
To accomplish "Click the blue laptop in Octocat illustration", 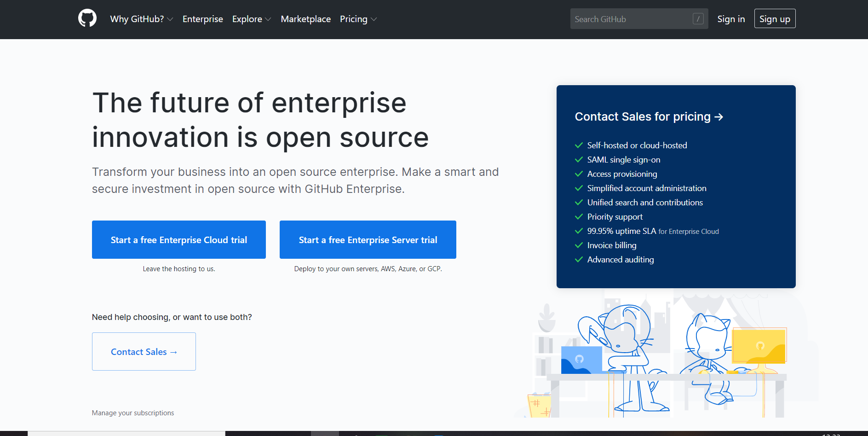I will pyautogui.click(x=581, y=360).
